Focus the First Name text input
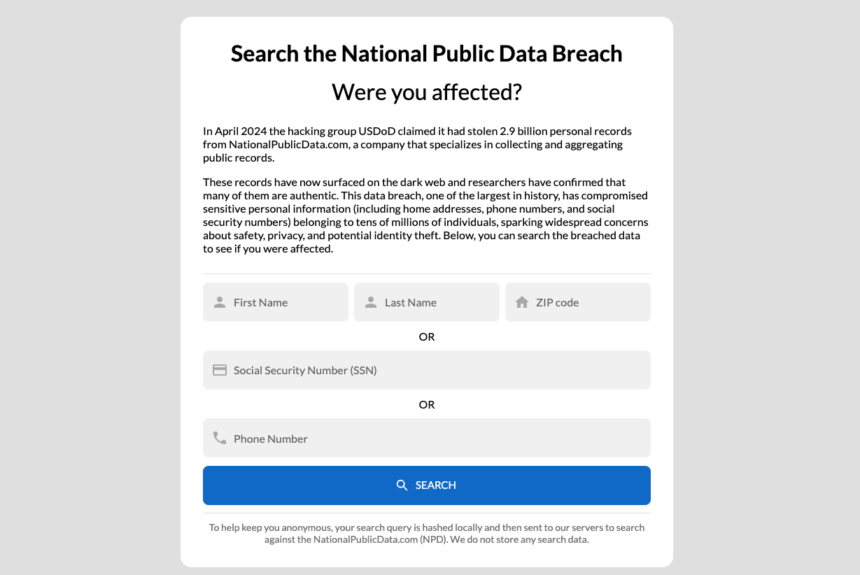Screen dimensions: 860x575 coord(285,302)
